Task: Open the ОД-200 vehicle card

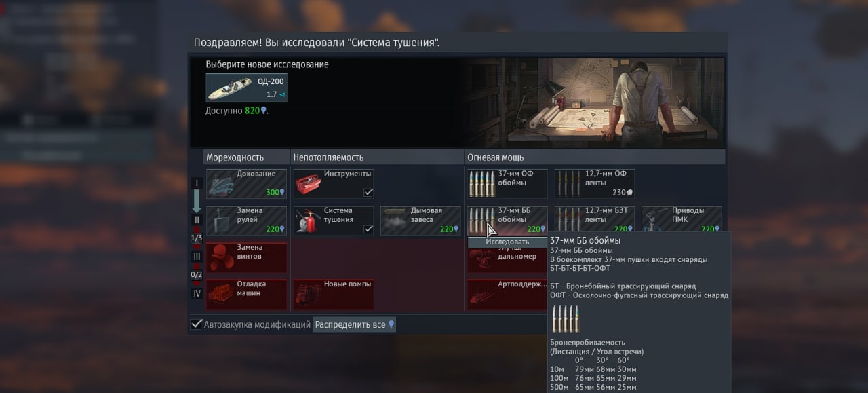Action: coord(246,88)
